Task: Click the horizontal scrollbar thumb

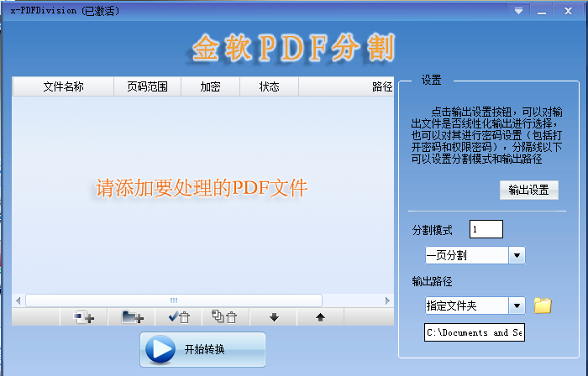Action: point(174,300)
